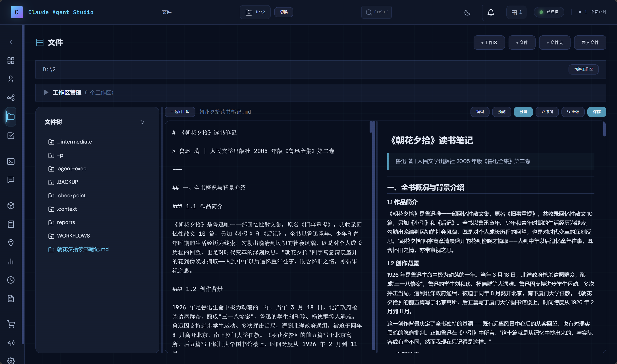The height and width of the screenshot is (364, 617).
Task: Click 导入文件 button
Action: click(590, 42)
